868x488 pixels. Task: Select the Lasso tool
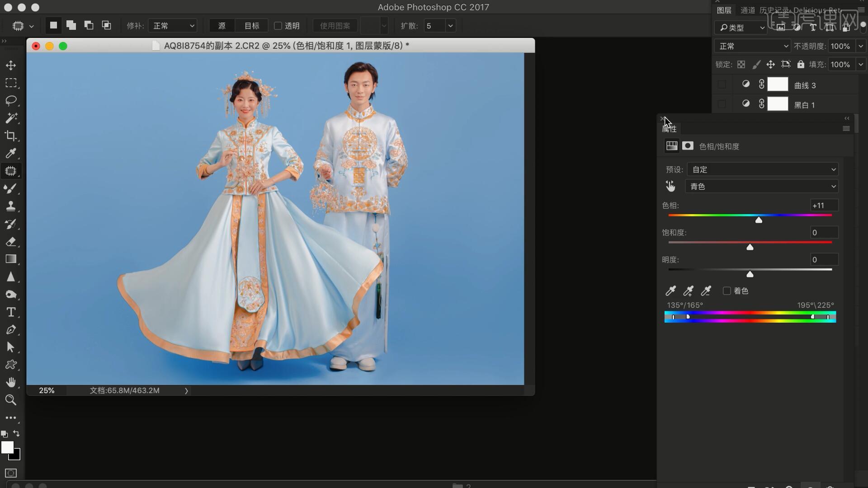[11, 100]
